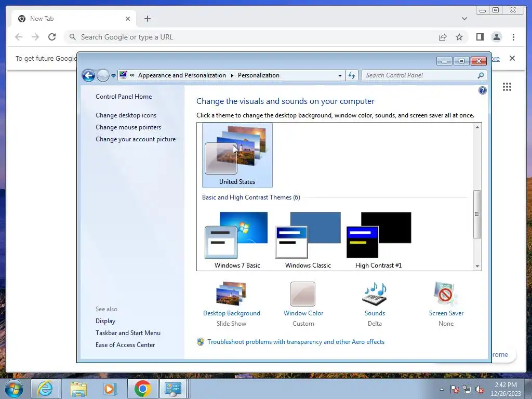
Task: Launch Internet Explorer from taskbar
Action: click(46, 389)
